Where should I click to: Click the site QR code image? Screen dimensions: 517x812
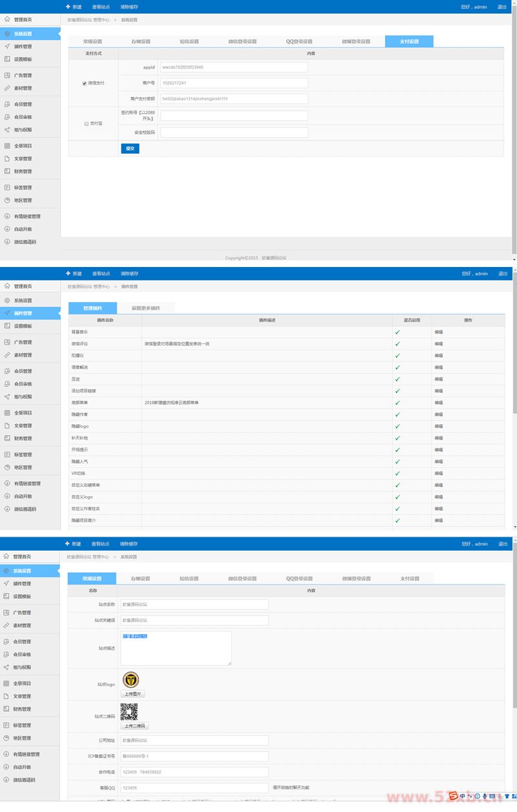[x=129, y=712]
